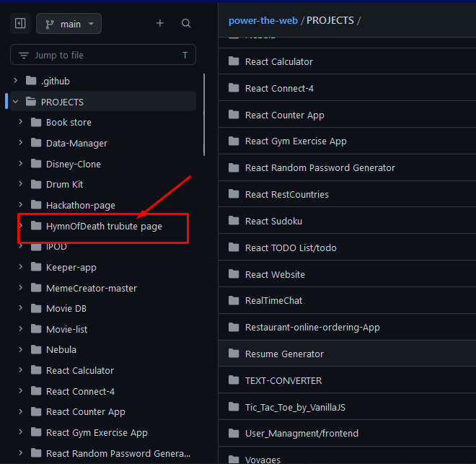476x464 pixels.
Task: Open Movie DB in the tree
Action: click(66, 309)
